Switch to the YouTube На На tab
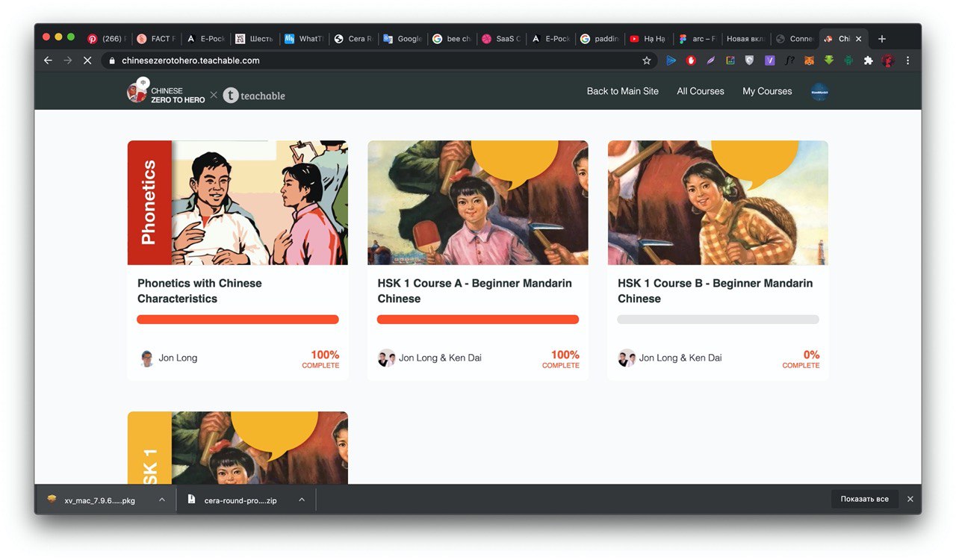This screenshot has width=956, height=560. coord(648,39)
